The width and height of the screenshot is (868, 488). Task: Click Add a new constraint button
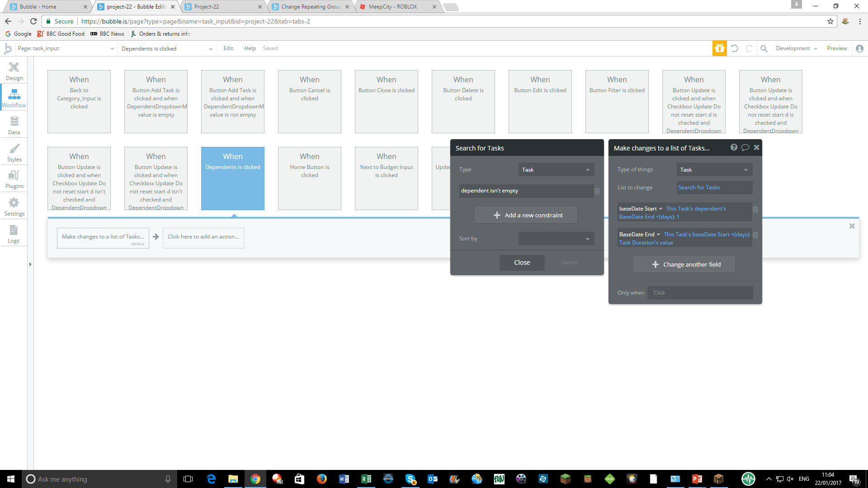pos(526,215)
